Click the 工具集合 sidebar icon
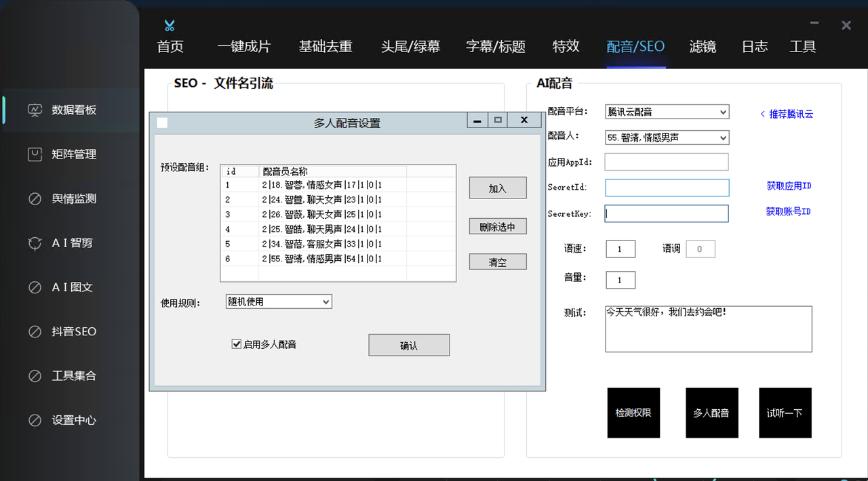Screen dimensions: 868x481 (x=35, y=376)
